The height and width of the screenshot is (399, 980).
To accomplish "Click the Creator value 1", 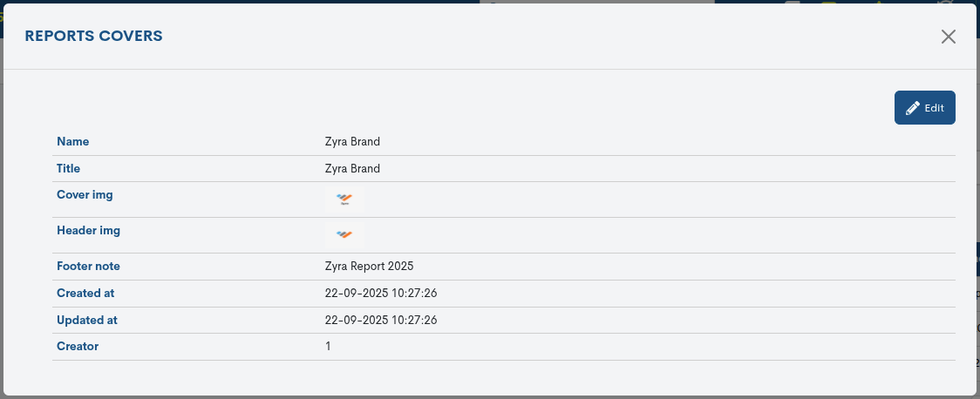I will (x=328, y=346).
